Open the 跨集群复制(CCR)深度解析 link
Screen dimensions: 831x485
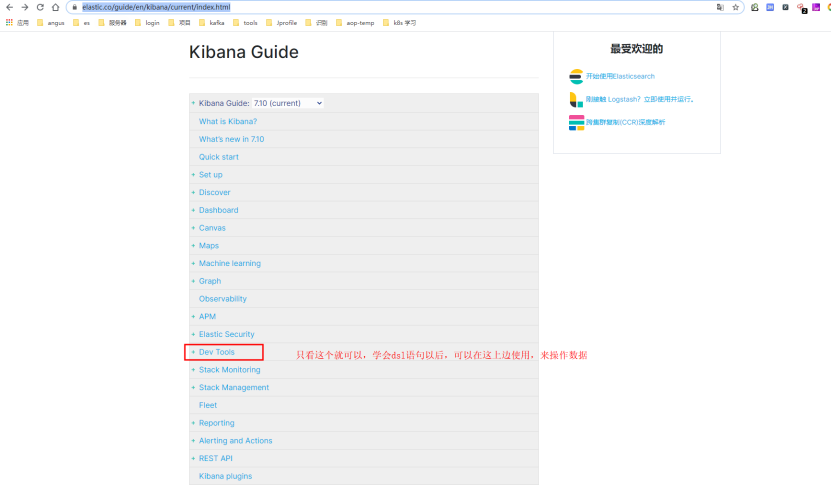coord(625,122)
